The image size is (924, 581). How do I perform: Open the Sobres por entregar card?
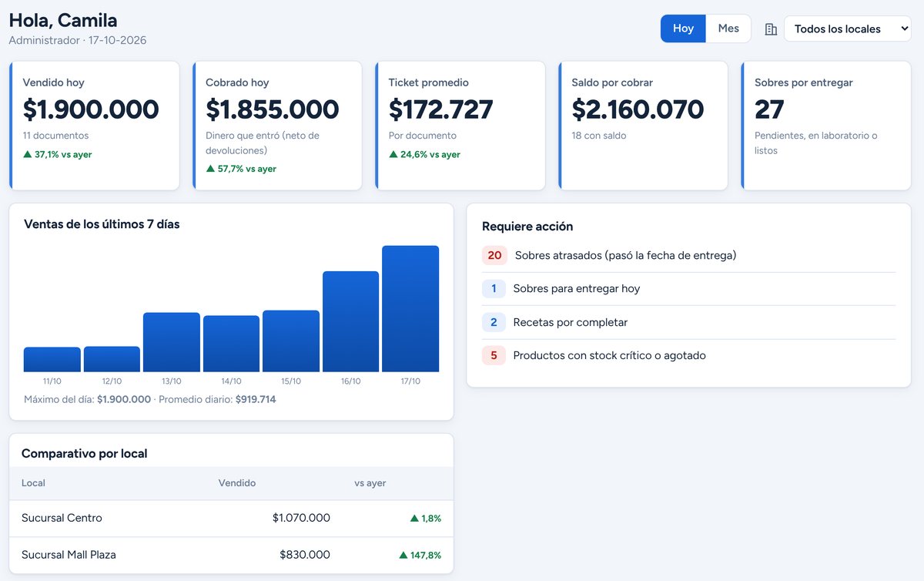coord(826,126)
